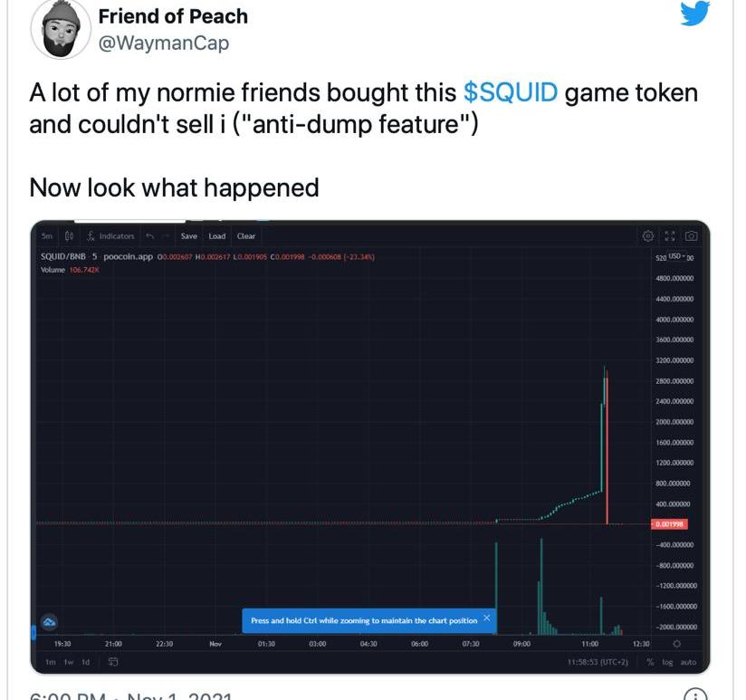
Task: Click the fullscreen chart icon
Action: (x=669, y=236)
